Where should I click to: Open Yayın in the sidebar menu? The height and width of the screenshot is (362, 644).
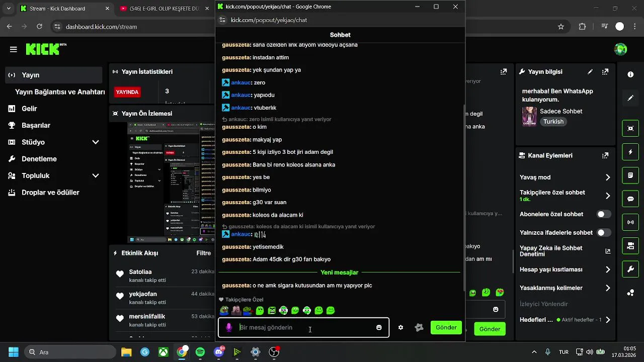pyautogui.click(x=54, y=75)
